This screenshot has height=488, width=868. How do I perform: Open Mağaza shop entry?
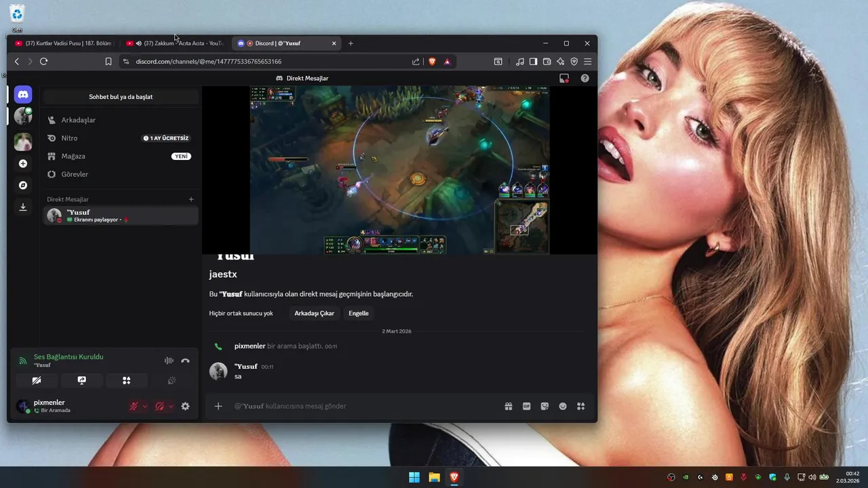pos(121,156)
